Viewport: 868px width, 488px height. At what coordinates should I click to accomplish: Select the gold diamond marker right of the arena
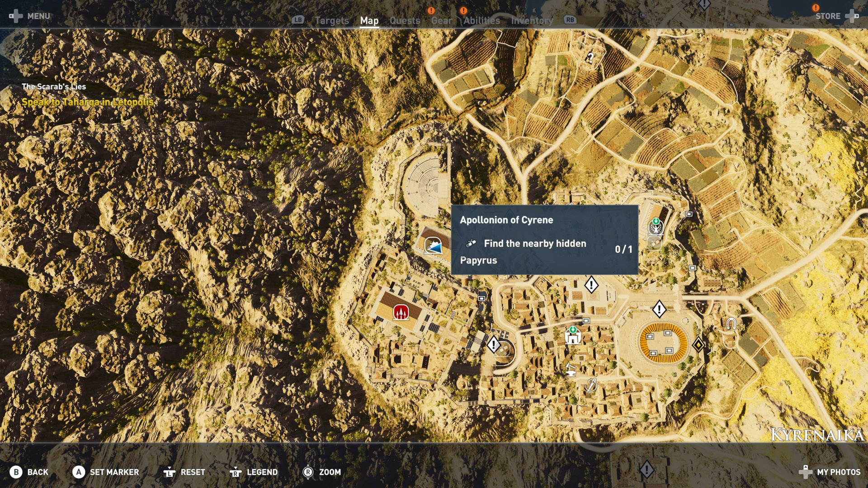(x=698, y=345)
